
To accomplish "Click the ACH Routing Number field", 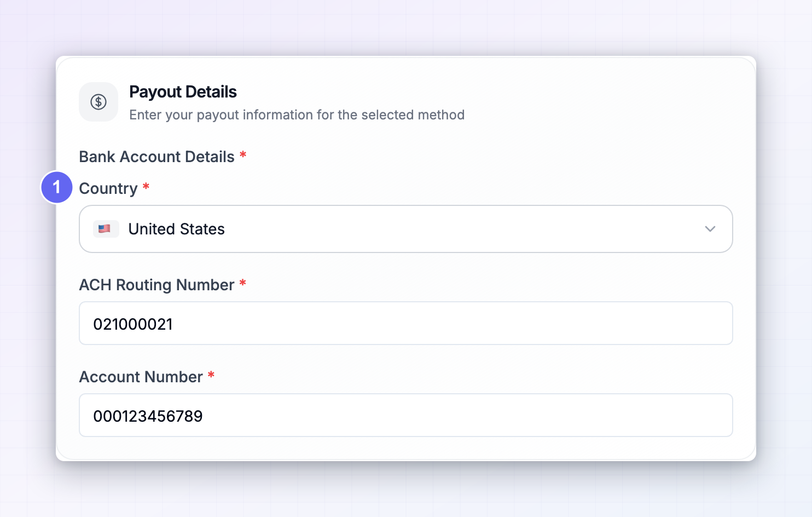I will (406, 323).
